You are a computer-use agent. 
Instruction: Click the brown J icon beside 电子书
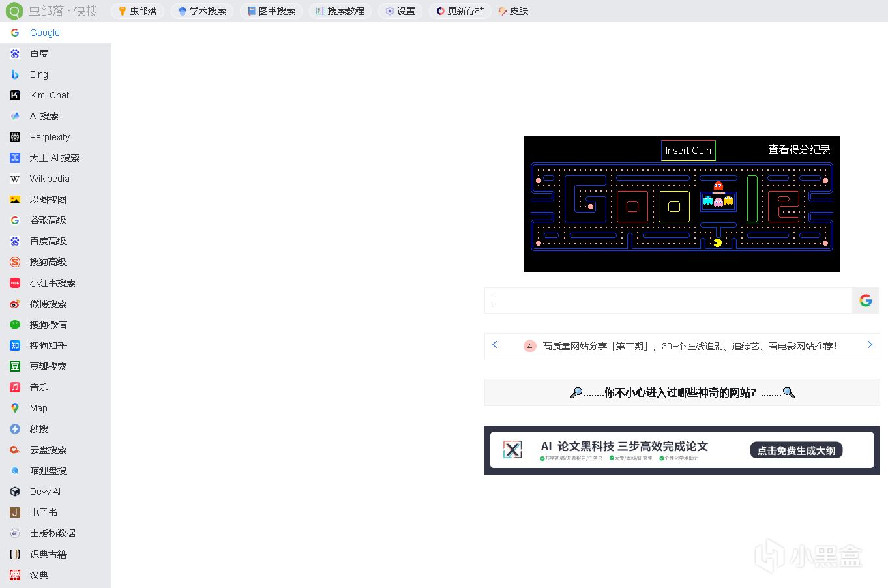(x=15, y=512)
